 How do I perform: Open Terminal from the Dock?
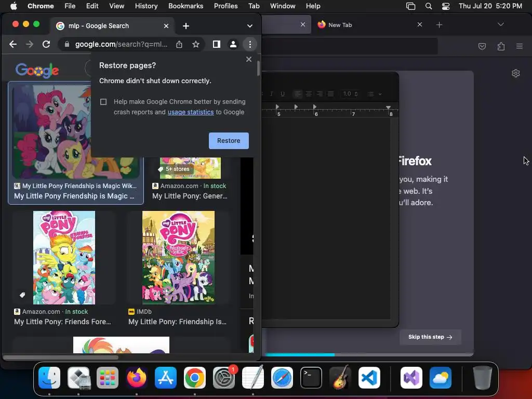(x=311, y=378)
